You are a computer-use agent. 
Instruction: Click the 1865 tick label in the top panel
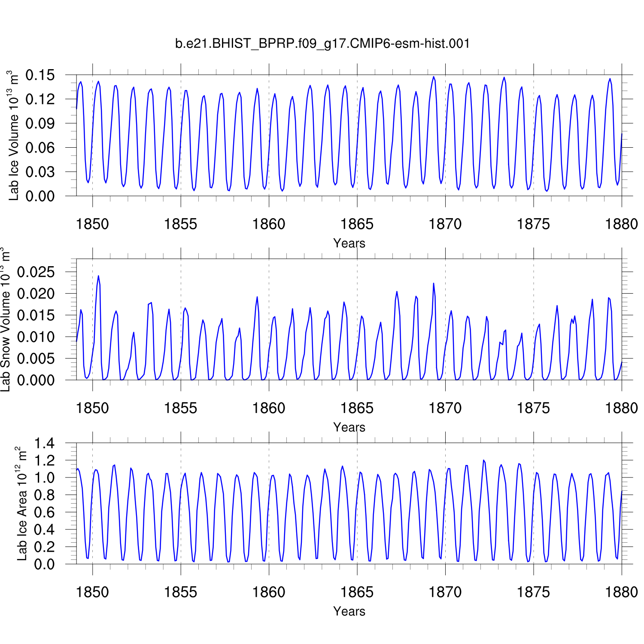point(357,224)
